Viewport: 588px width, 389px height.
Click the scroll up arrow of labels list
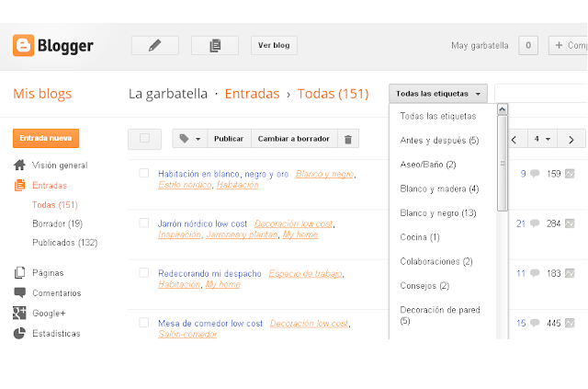[503, 109]
